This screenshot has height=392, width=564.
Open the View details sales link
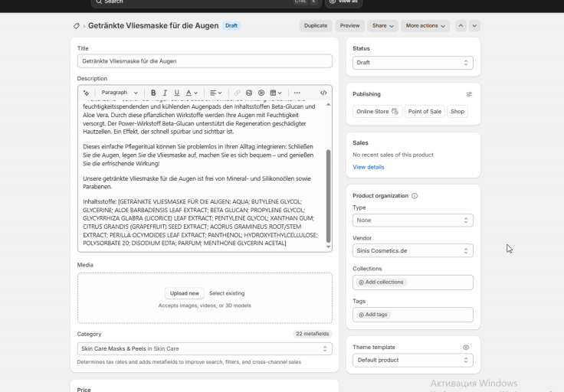tap(369, 167)
